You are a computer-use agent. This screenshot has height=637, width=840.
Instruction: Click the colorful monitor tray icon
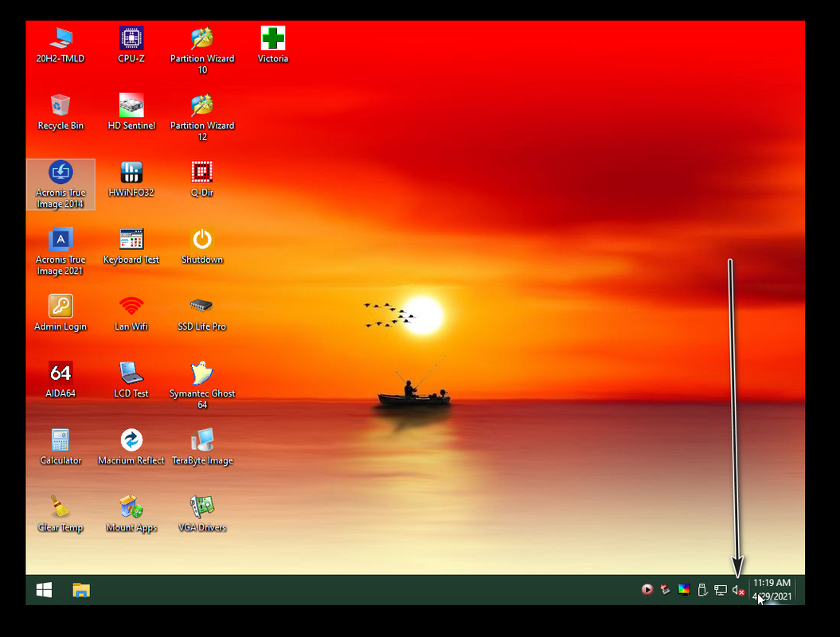pos(684,590)
